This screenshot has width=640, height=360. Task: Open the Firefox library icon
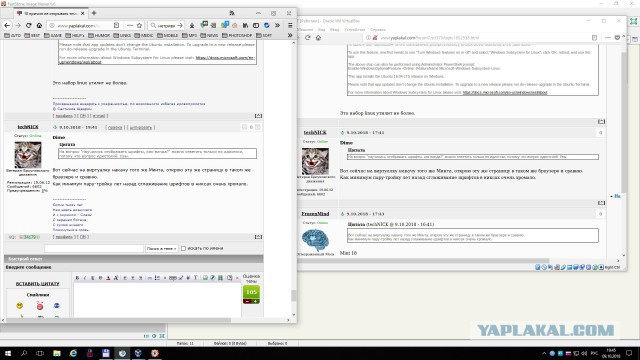pyautogui.click(x=245, y=25)
